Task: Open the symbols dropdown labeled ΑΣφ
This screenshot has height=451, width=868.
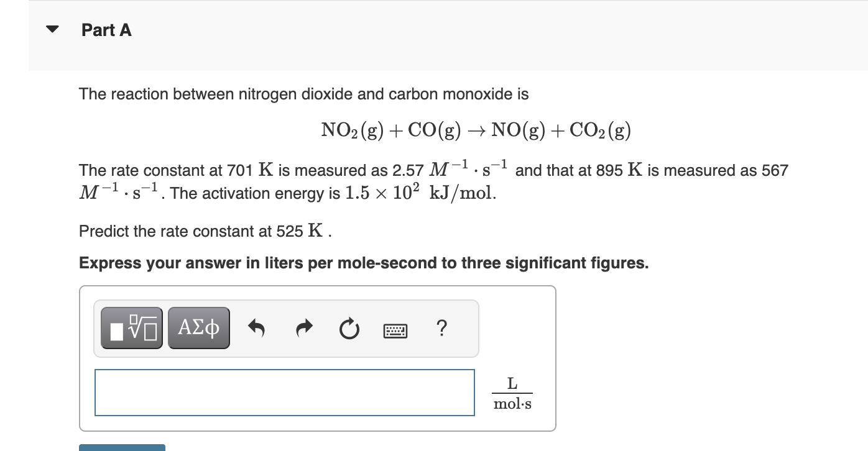Action: 198,327
